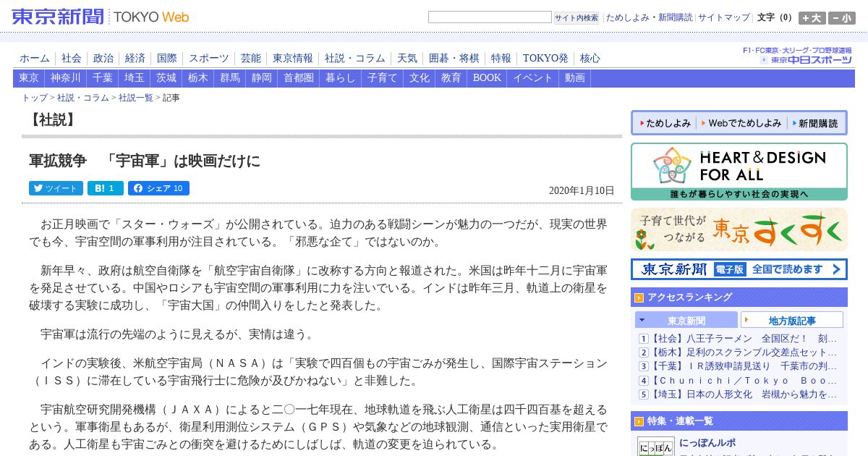Decrease text size with 小 button
The height and width of the screenshot is (456, 868).
842,18
